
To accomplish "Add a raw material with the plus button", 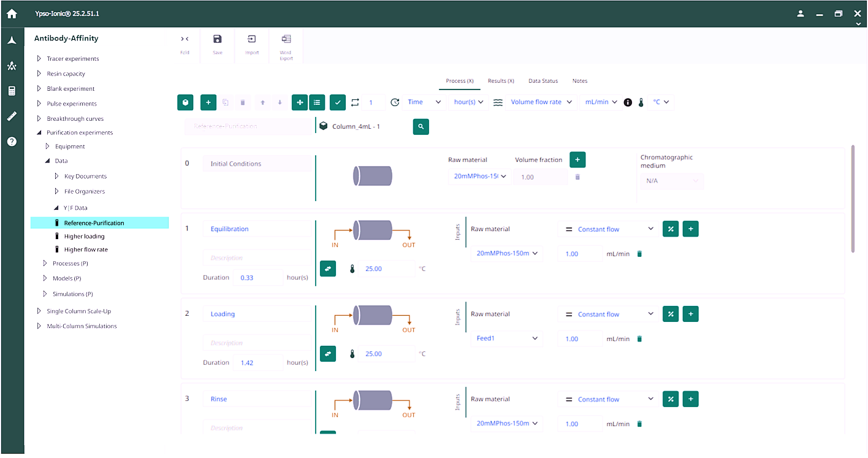I will tap(577, 159).
